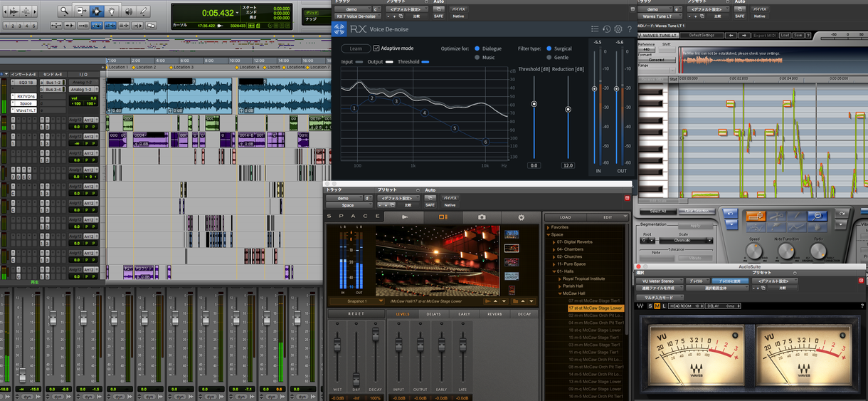The width and height of the screenshot is (868, 401).
Task: Click Load button in Waves Tune toolbar
Action: point(785,35)
